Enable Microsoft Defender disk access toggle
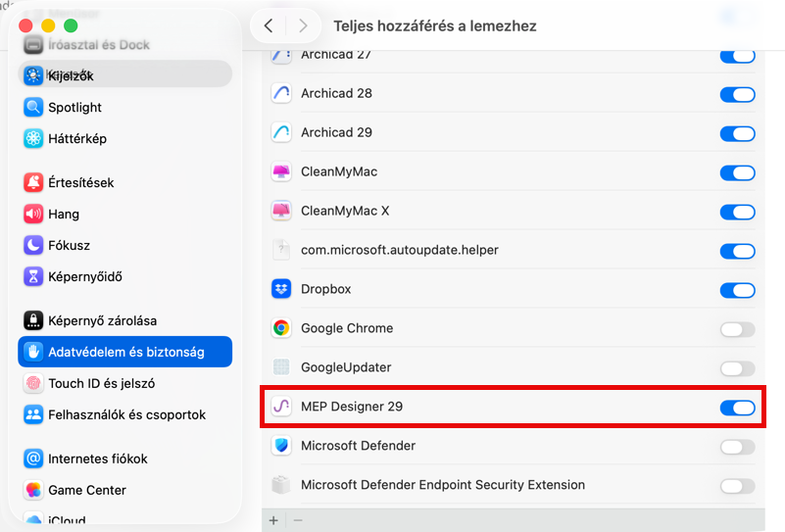Image resolution: width=785 pixels, height=532 pixels. (737, 447)
